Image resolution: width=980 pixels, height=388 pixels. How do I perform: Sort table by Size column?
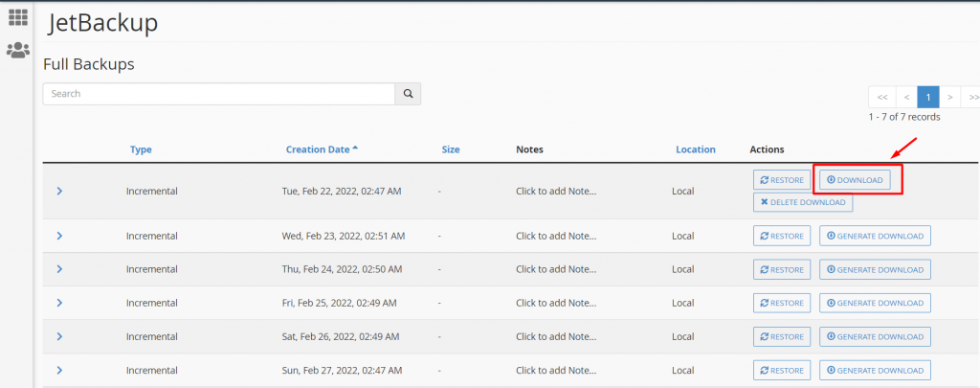pos(451,149)
